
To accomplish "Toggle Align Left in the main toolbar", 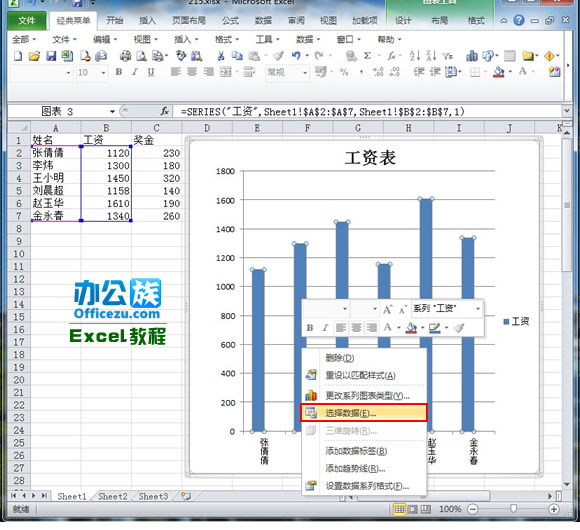I will coord(176,72).
